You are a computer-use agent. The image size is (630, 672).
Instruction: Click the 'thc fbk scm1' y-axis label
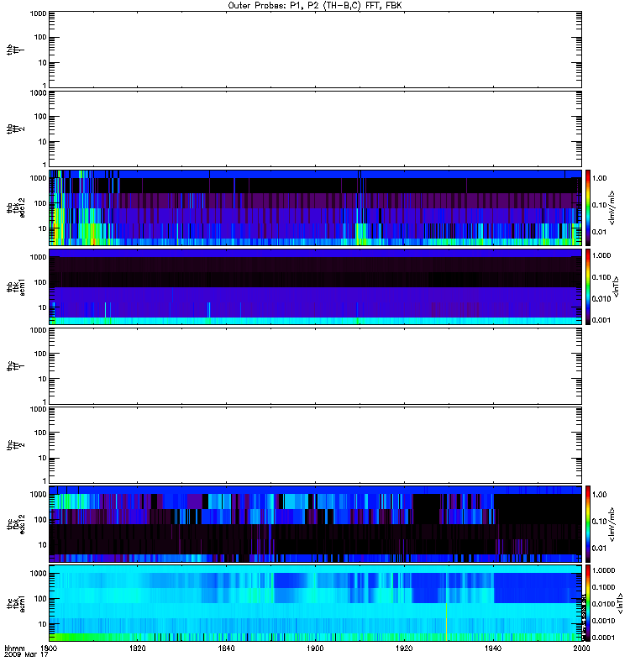click(x=15, y=603)
